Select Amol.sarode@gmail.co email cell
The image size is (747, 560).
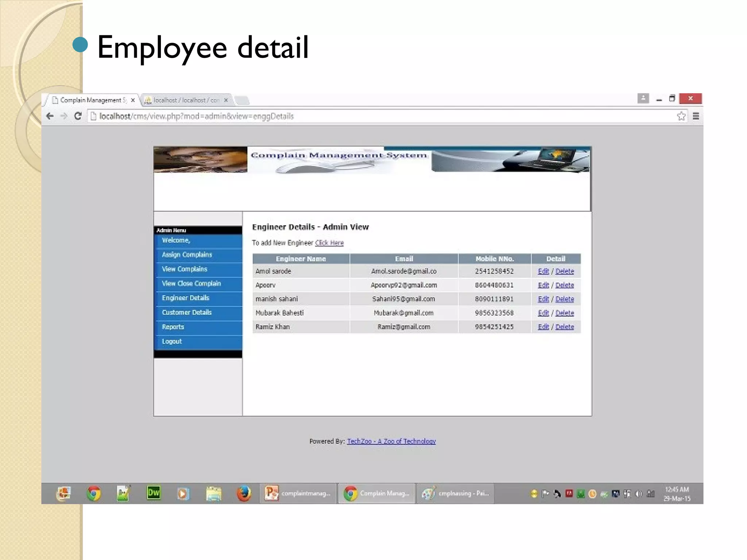pyautogui.click(x=404, y=272)
